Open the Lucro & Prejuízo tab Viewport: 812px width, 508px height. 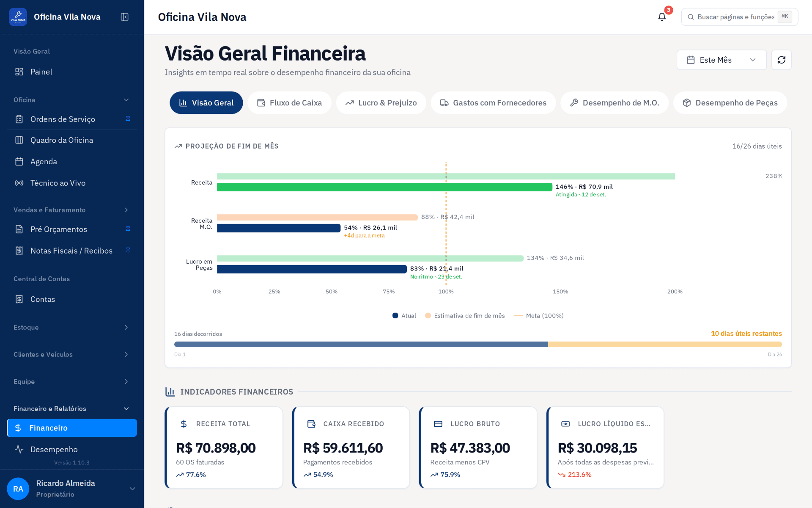[x=381, y=103]
